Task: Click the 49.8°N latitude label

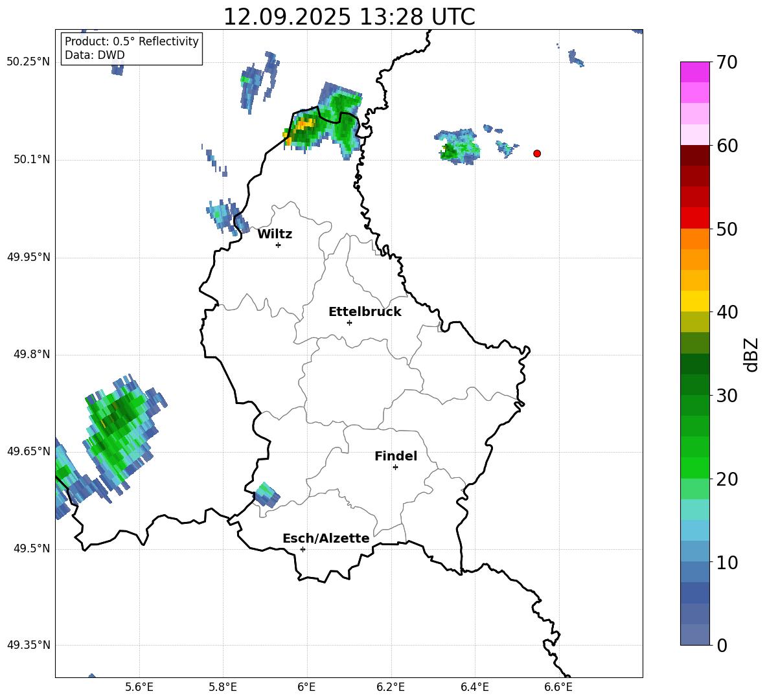Action: tap(32, 354)
